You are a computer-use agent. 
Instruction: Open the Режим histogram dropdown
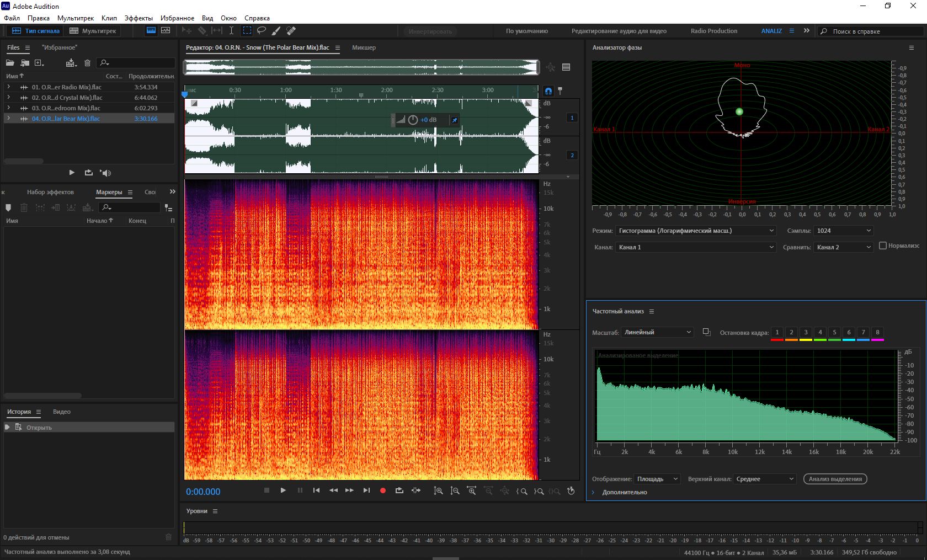(x=696, y=231)
